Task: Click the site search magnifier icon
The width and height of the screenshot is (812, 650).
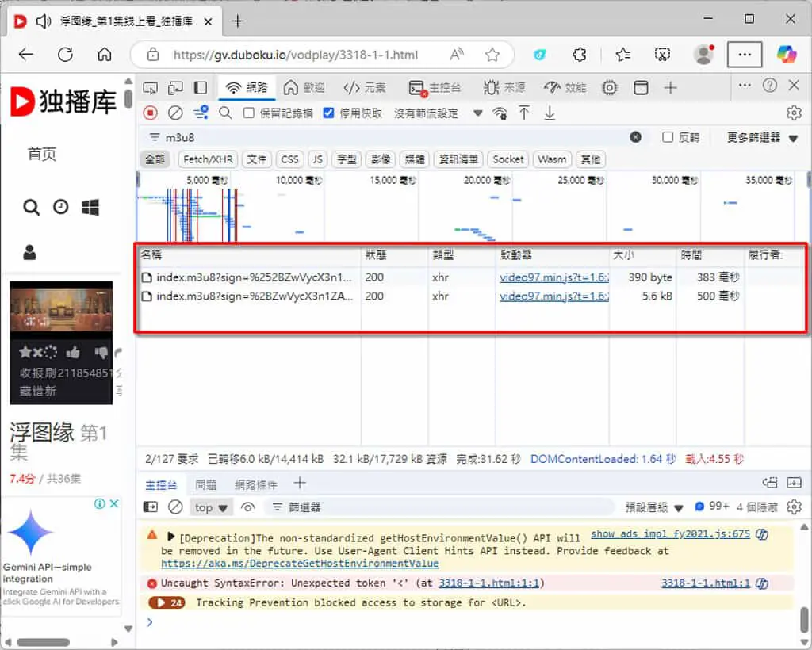Action: click(31, 208)
